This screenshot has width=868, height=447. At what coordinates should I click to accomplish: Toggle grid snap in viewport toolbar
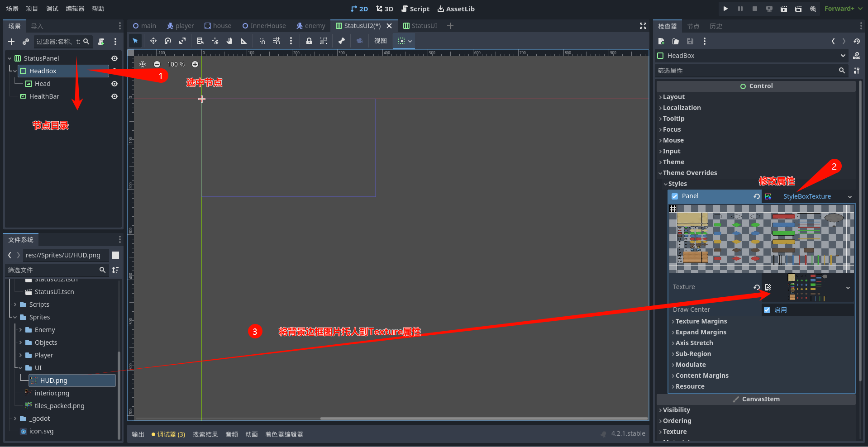(277, 41)
